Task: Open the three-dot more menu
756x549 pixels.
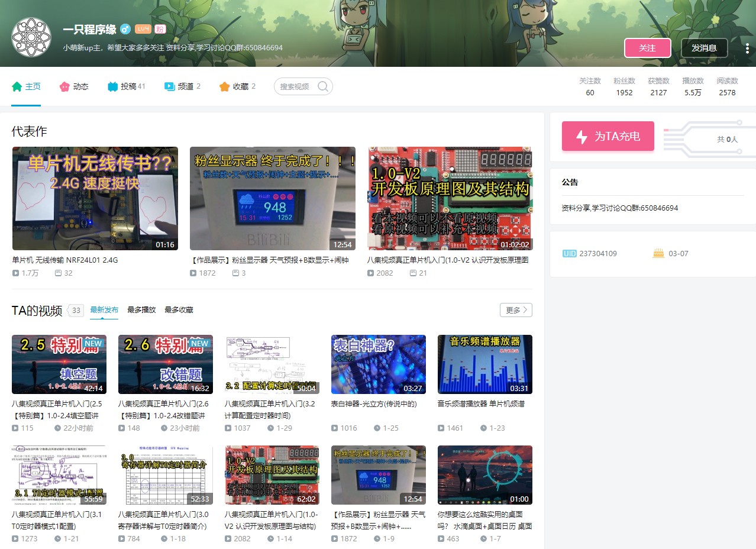Action: (747, 48)
